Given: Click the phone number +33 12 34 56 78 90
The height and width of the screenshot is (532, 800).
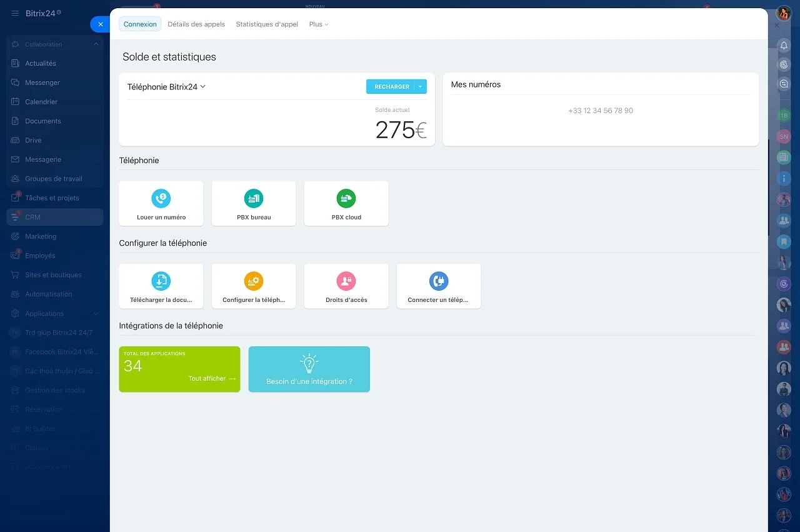Looking at the screenshot, I should click(601, 111).
